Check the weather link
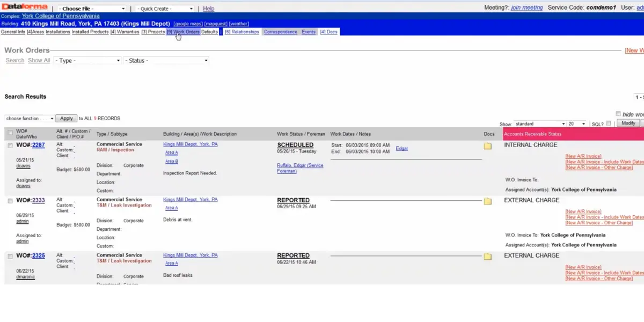Image resolution: width=644 pixels, height=322 pixels. point(239,24)
